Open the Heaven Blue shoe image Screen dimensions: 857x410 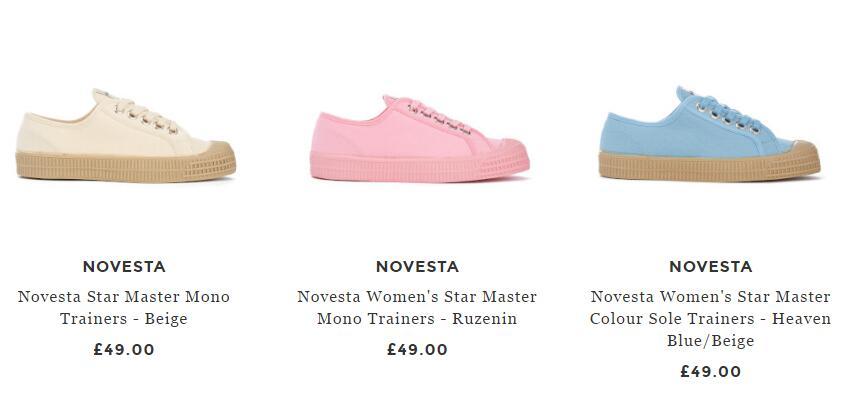pyautogui.click(x=709, y=134)
